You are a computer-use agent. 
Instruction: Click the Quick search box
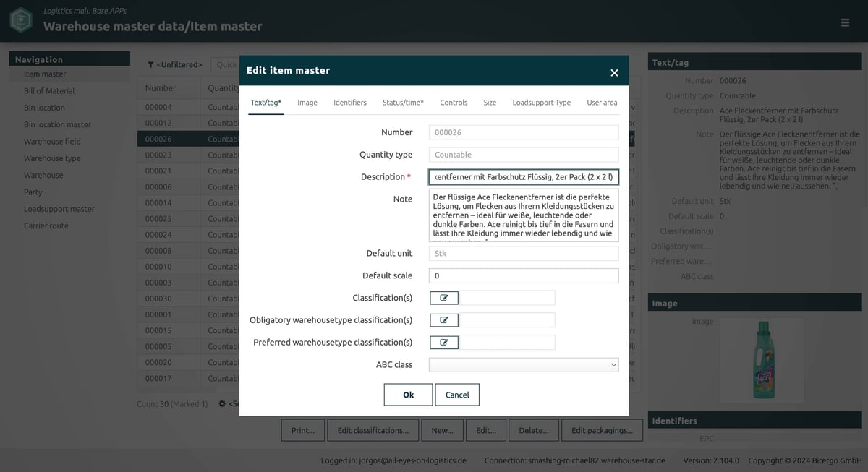[225, 64]
